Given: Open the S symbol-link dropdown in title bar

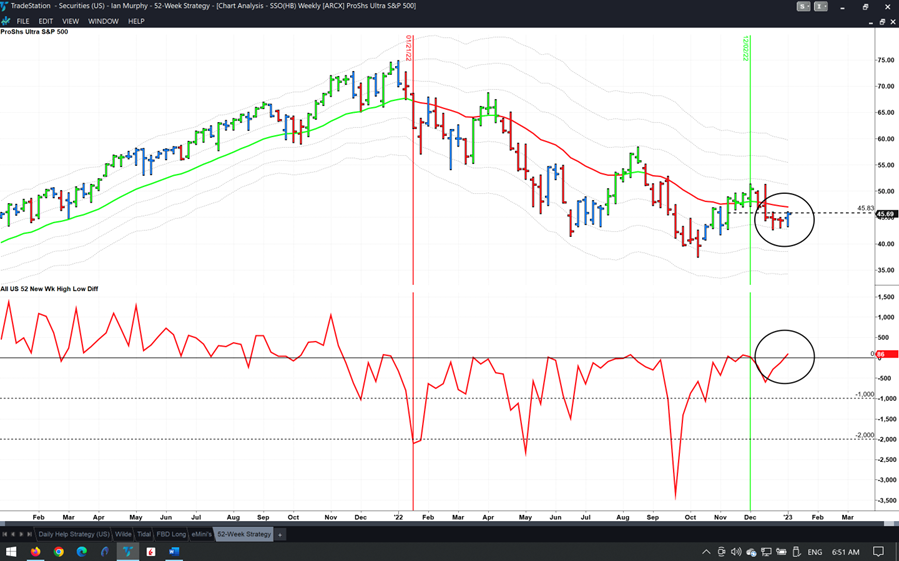Looking at the screenshot, I should (804, 6).
